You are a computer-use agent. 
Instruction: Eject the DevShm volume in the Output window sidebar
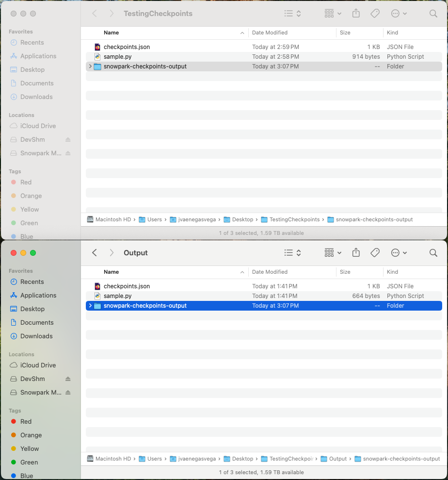[x=68, y=379]
